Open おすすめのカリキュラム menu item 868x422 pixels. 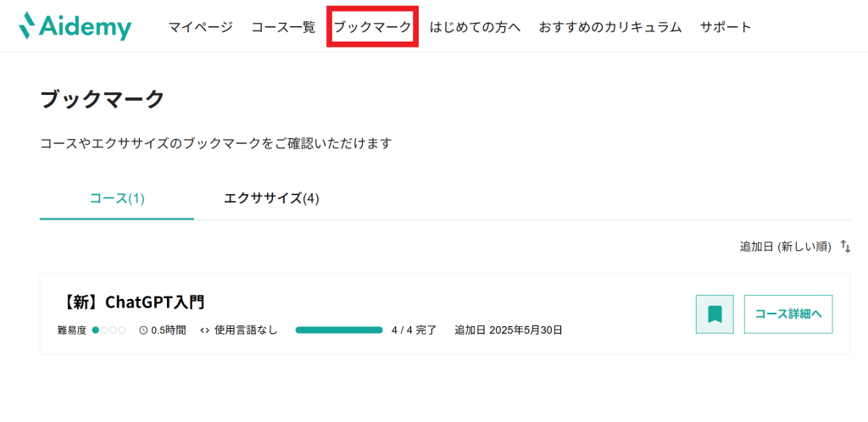coord(610,27)
